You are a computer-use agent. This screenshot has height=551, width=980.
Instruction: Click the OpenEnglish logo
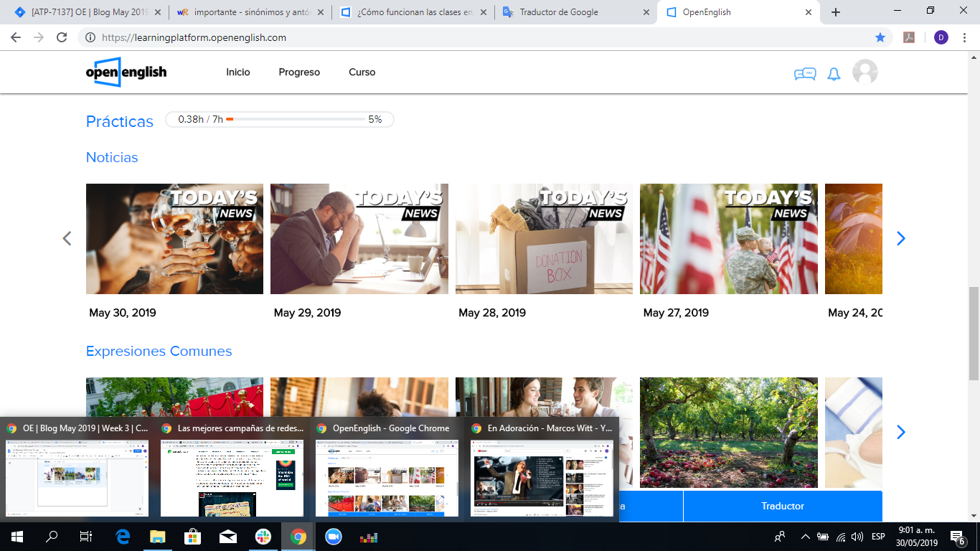point(126,72)
